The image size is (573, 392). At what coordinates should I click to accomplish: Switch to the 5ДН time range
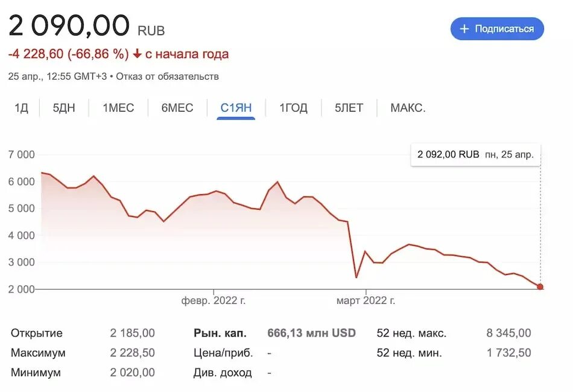click(x=64, y=108)
